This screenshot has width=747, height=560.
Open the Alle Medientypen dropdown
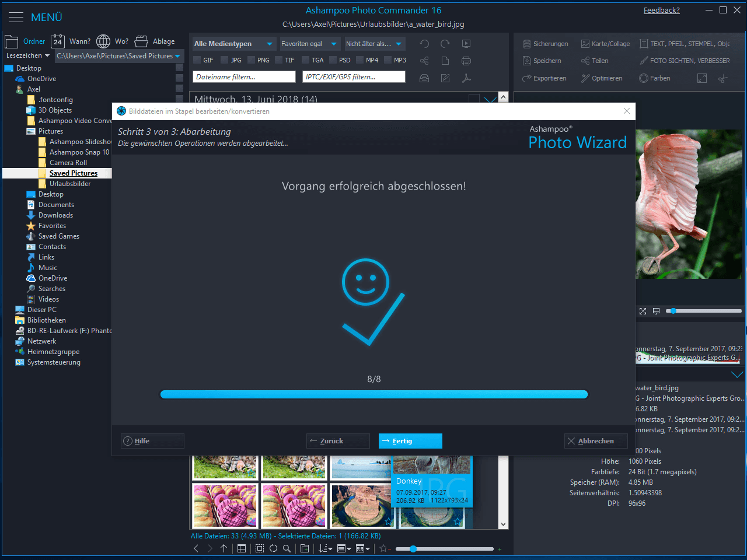pos(233,44)
